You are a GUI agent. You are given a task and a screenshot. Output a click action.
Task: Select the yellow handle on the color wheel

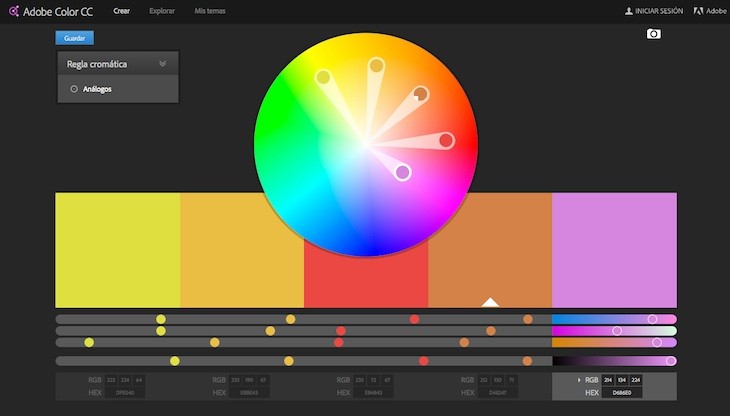pos(323,77)
